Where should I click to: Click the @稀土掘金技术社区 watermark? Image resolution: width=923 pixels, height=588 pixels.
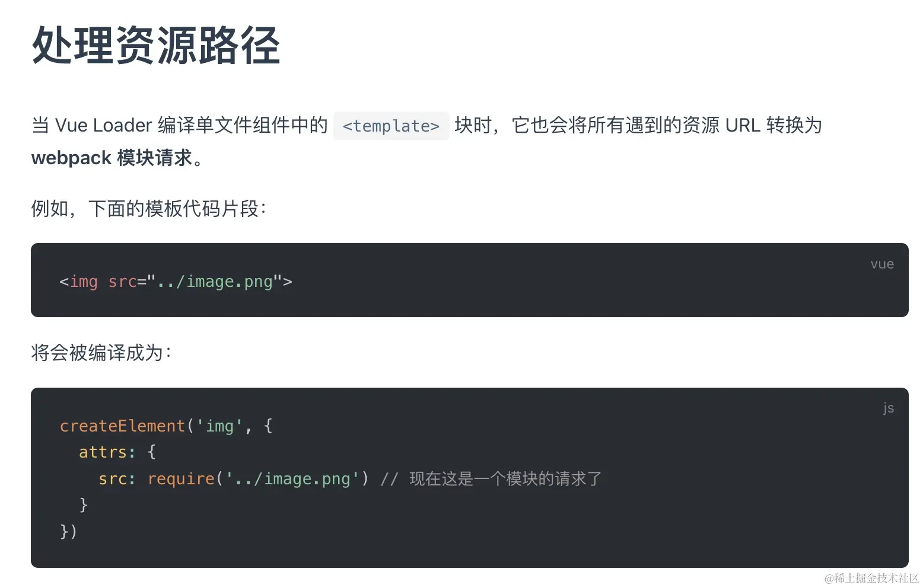(871, 578)
